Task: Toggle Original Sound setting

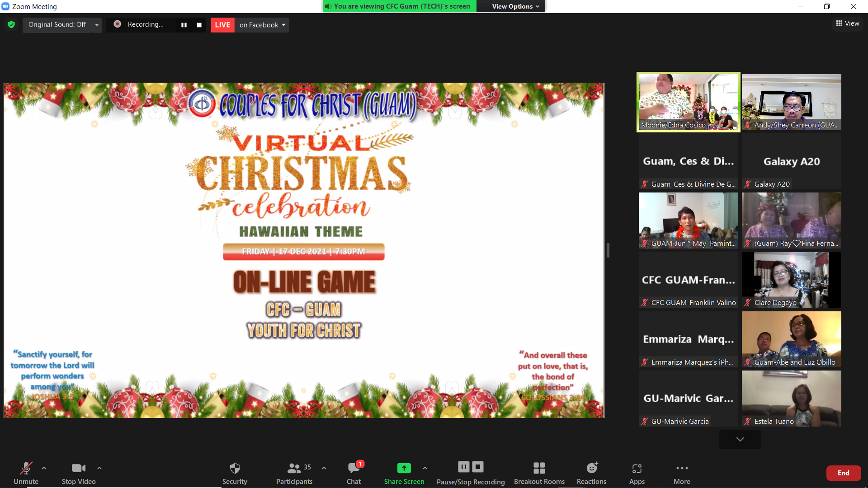Action: pyautogui.click(x=57, y=24)
